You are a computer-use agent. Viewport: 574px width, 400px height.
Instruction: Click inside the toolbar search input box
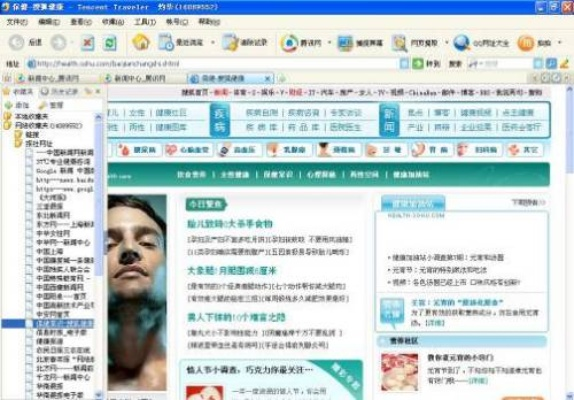(500, 64)
